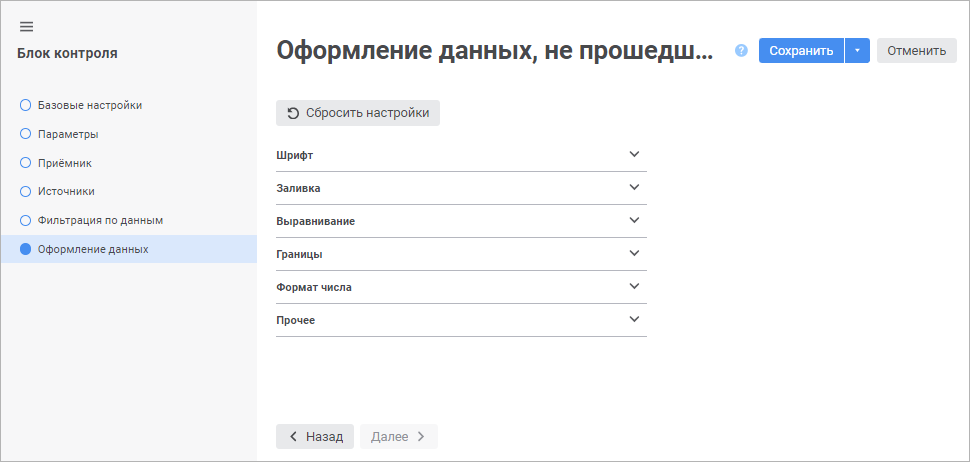Select the Оформление данных step

pos(92,249)
